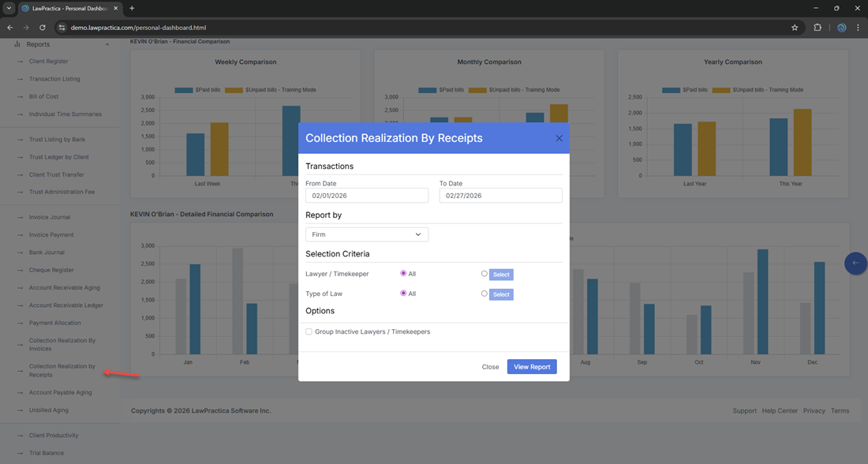Screen dimensions: 868x464
Task: Click the Close text button in dialog
Action: click(490, 367)
